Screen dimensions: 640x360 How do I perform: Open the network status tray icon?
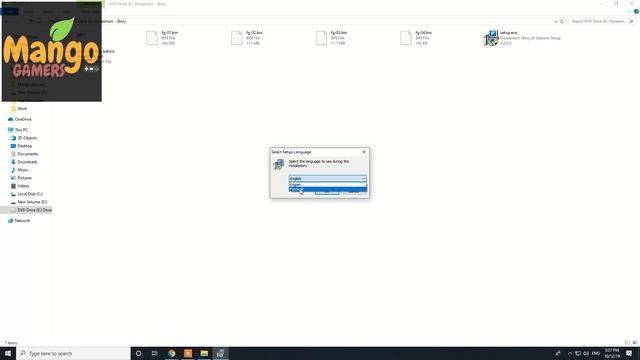click(x=578, y=353)
